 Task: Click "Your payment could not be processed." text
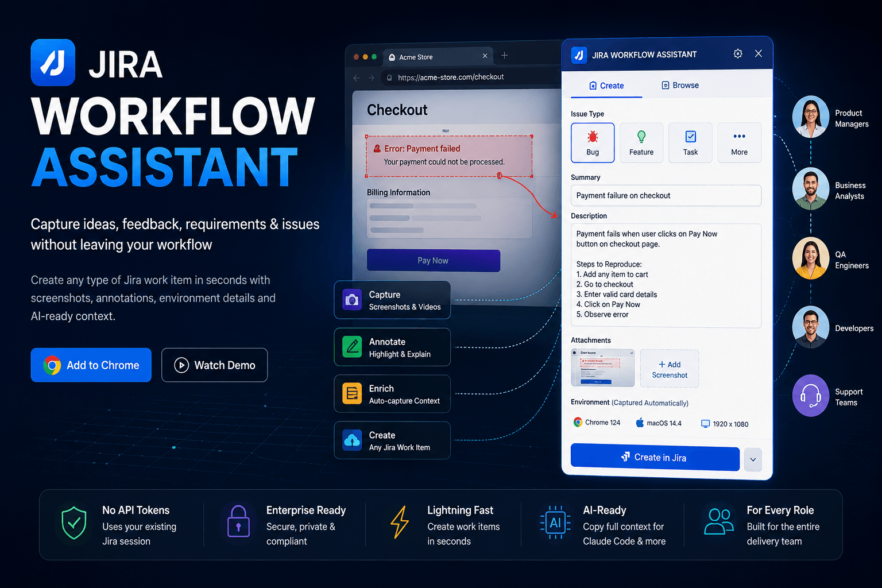tap(444, 162)
